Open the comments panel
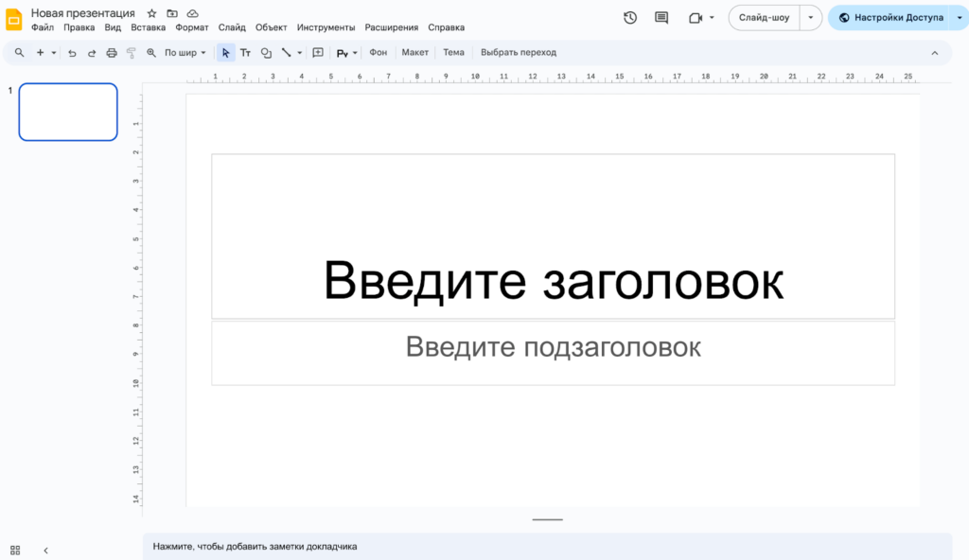Viewport: 969px width, 560px height. [x=660, y=17]
